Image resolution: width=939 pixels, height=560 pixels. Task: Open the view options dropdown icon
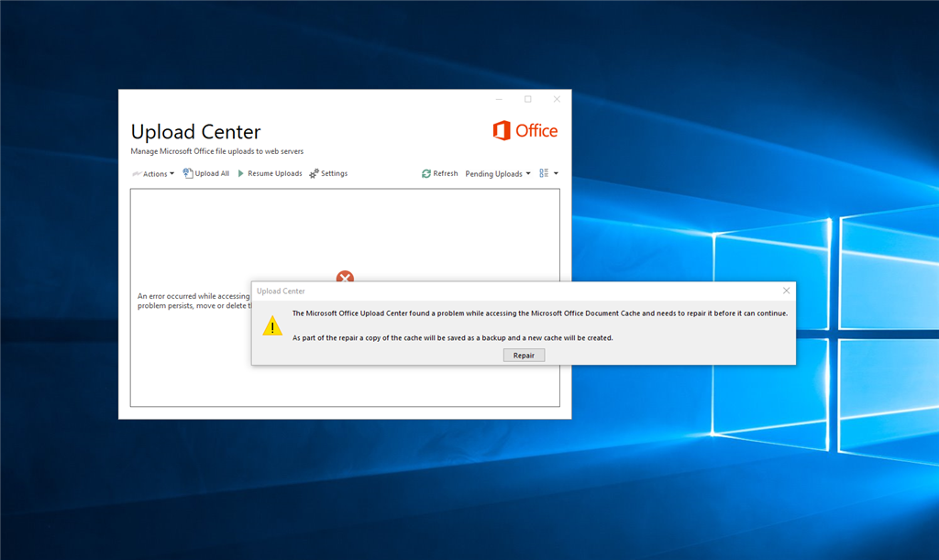548,173
